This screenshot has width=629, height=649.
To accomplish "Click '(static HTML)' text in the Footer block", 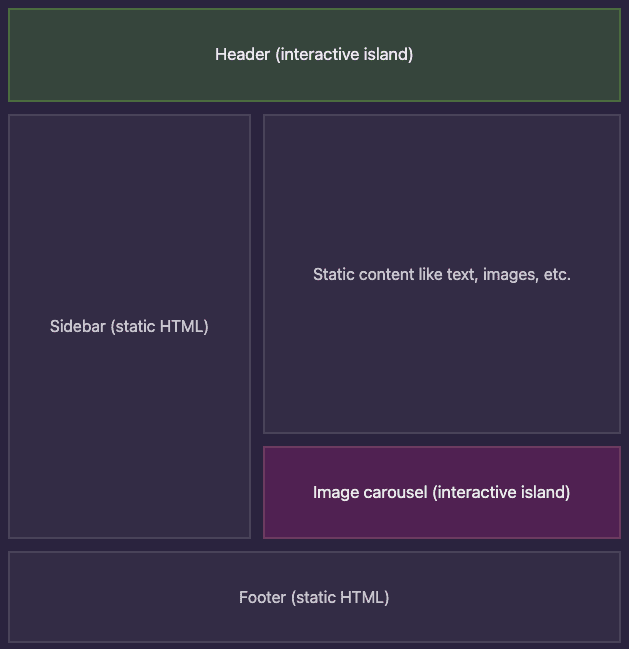I will 340,597.
